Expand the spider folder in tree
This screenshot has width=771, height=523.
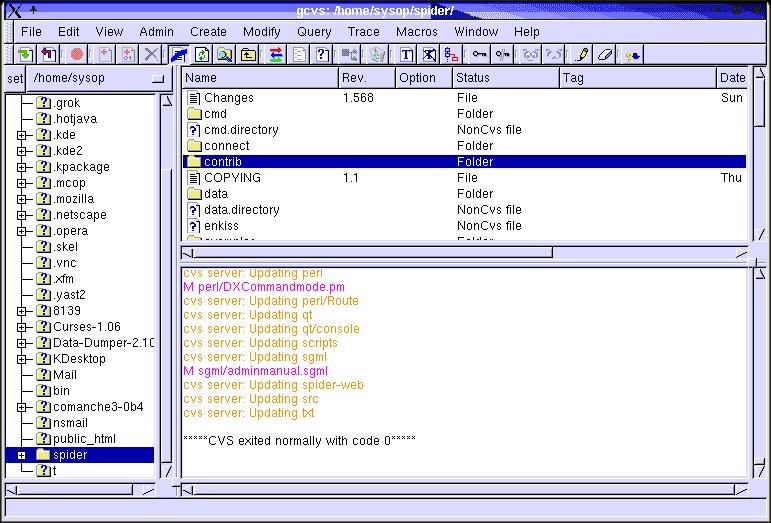[22, 455]
